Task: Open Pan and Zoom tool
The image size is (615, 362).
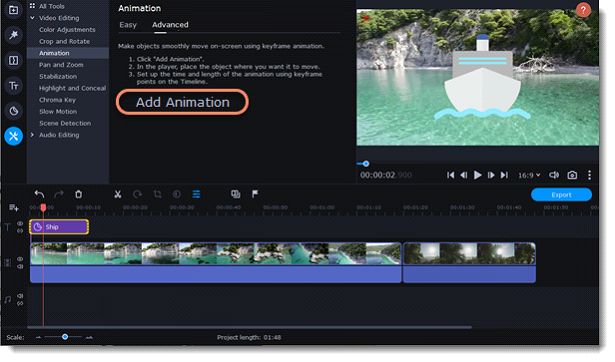Action: coord(61,65)
